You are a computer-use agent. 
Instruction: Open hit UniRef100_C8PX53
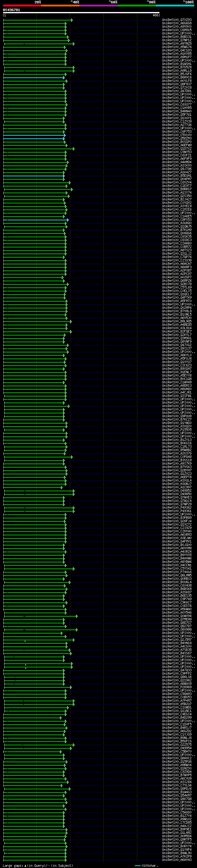[x=177, y=220]
